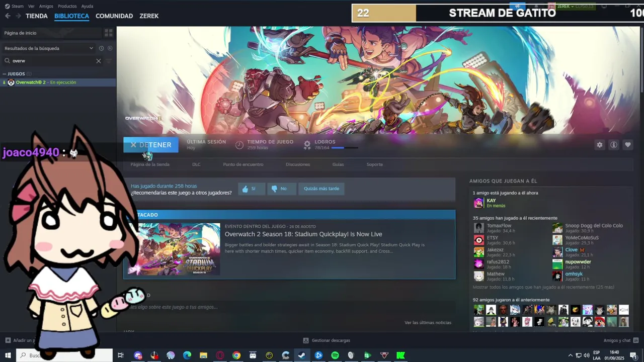Open Windows notification center icon

633,355
